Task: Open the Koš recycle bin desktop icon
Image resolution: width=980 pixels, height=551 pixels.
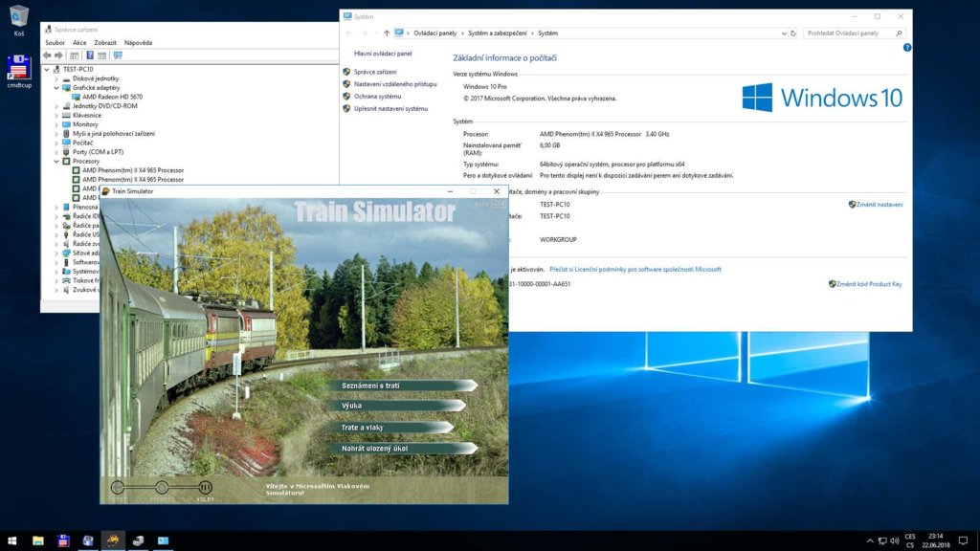Action: (x=19, y=17)
